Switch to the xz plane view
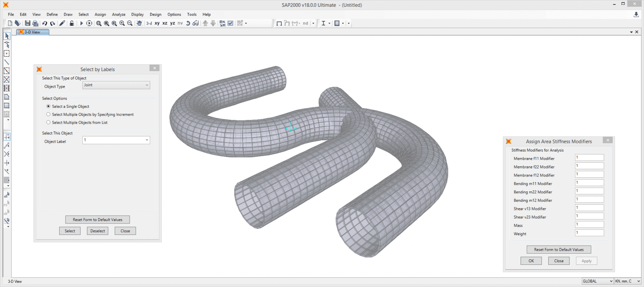This screenshot has height=287, width=644. [x=165, y=23]
